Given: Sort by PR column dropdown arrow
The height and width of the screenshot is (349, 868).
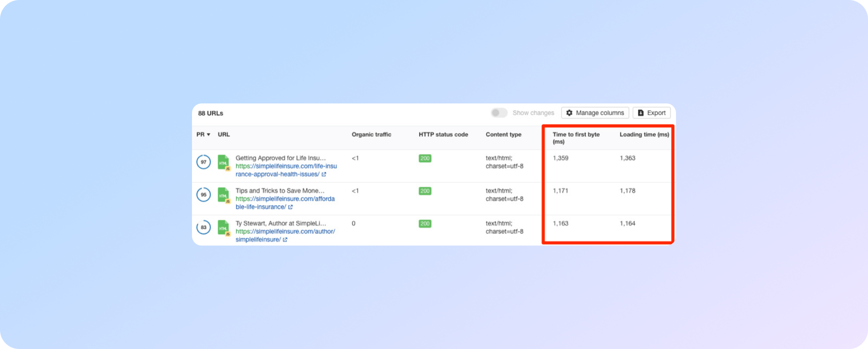Looking at the screenshot, I should click(208, 134).
